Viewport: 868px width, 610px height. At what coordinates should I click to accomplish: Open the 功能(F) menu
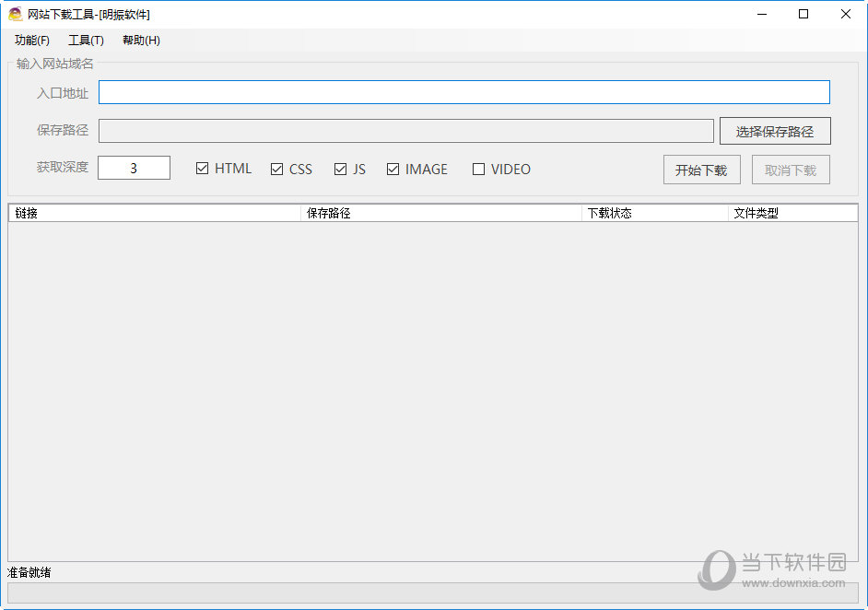[32, 41]
